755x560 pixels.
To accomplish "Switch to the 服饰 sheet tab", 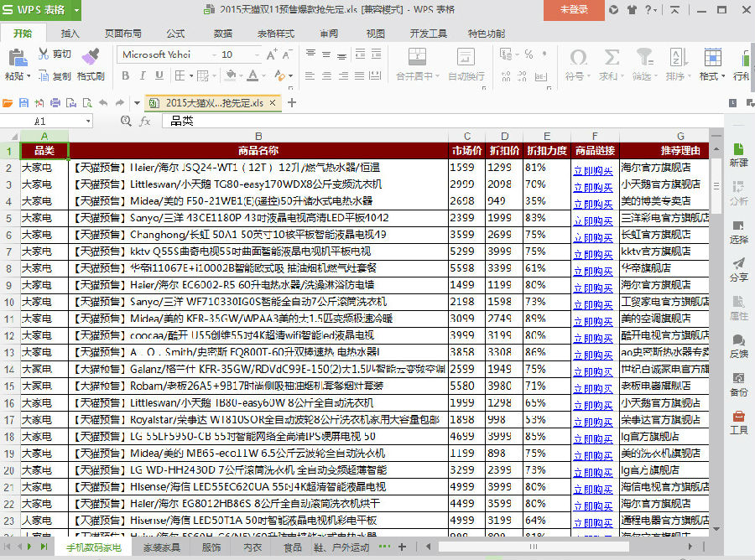I will click(211, 547).
